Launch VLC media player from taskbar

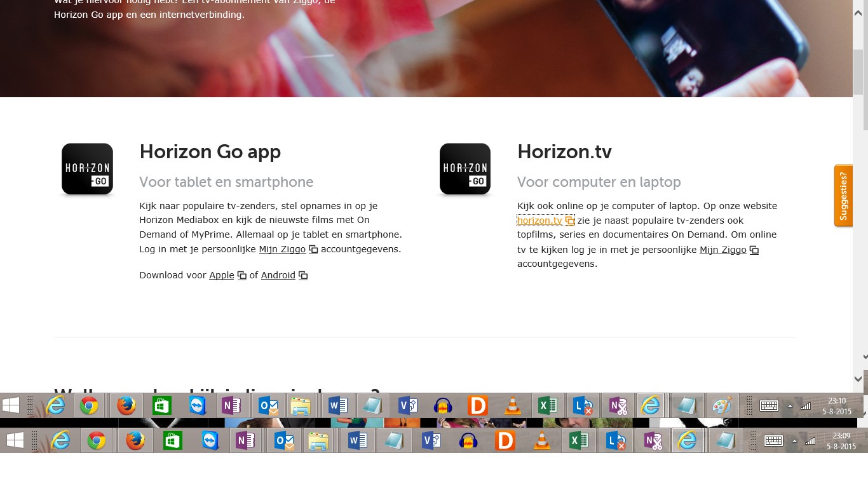tap(513, 405)
